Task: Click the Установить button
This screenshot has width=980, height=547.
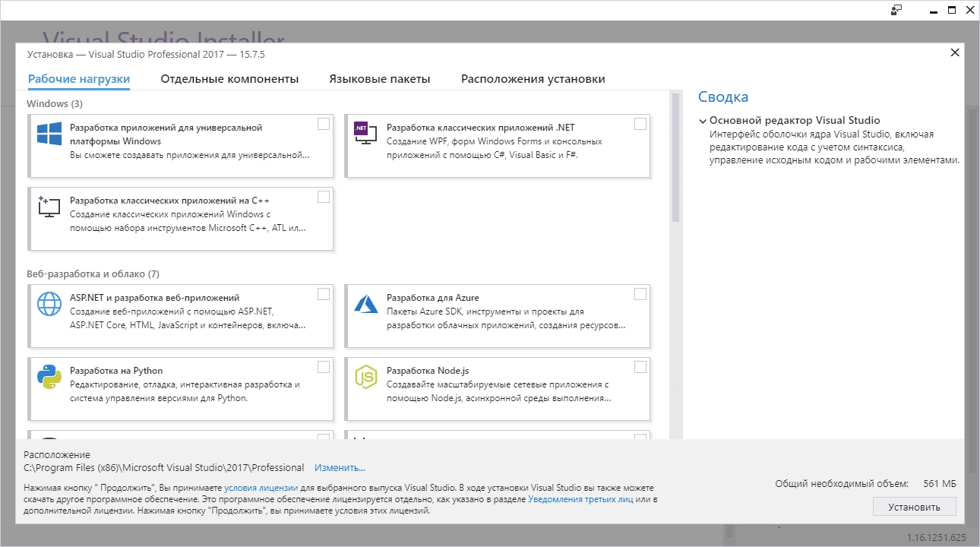Action: pos(915,507)
